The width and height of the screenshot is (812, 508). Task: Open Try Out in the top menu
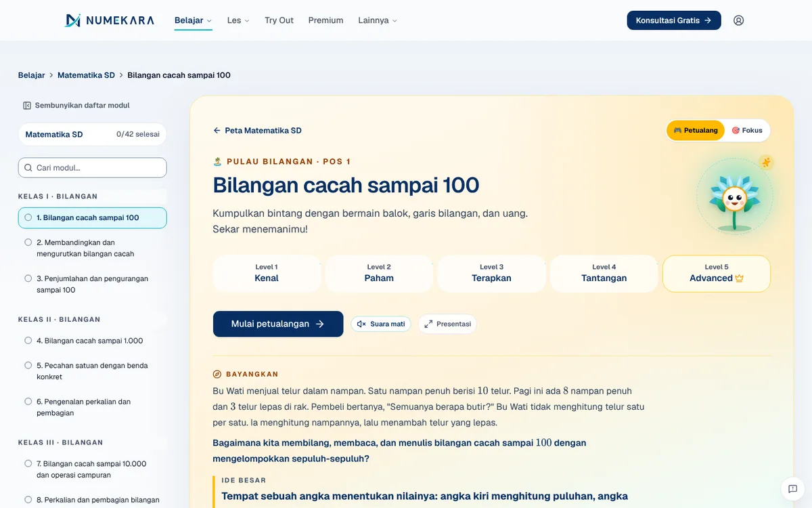tap(279, 20)
